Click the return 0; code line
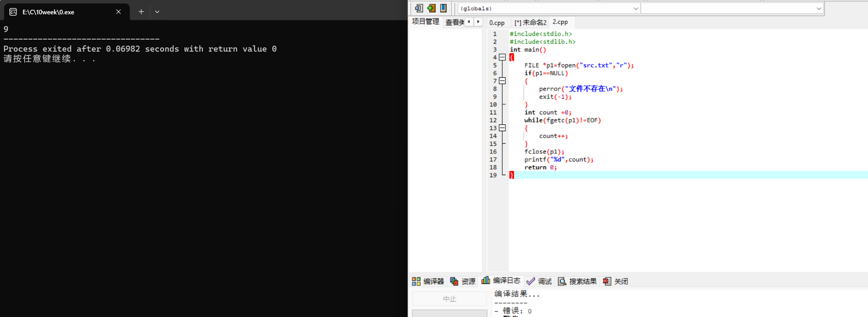This screenshot has width=868, height=317. coord(541,167)
